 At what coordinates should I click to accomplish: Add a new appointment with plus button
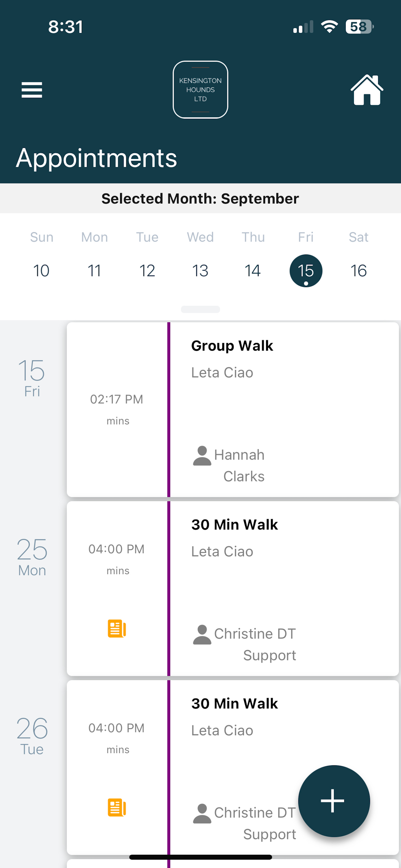pyautogui.click(x=334, y=801)
